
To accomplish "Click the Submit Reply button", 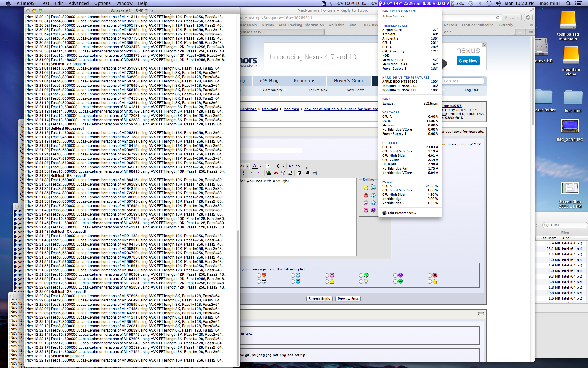I will 319,299.
